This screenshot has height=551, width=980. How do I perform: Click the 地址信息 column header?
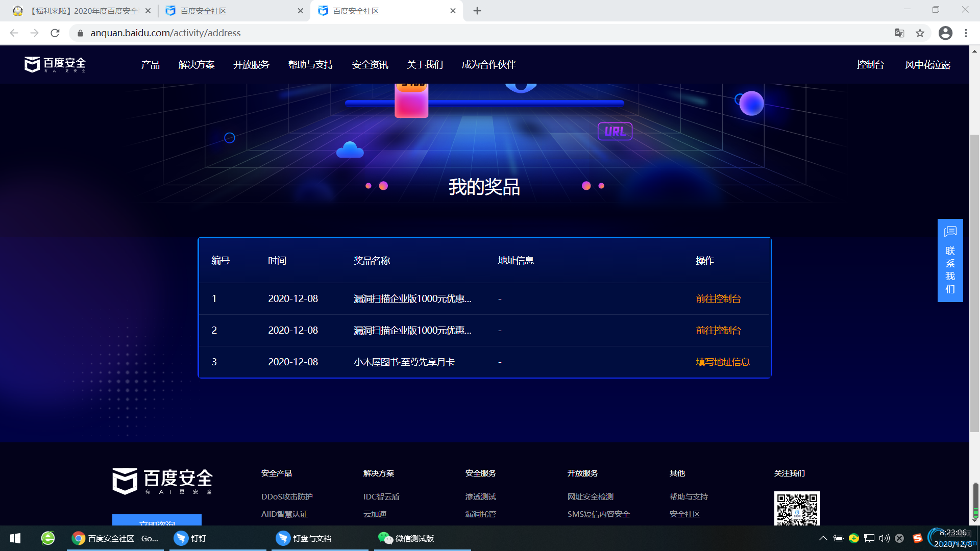click(x=516, y=261)
